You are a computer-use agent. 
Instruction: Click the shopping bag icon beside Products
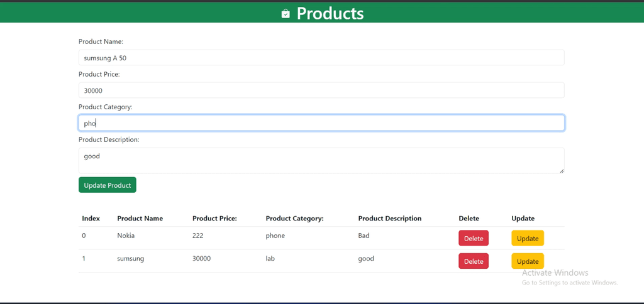coord(286,14)
